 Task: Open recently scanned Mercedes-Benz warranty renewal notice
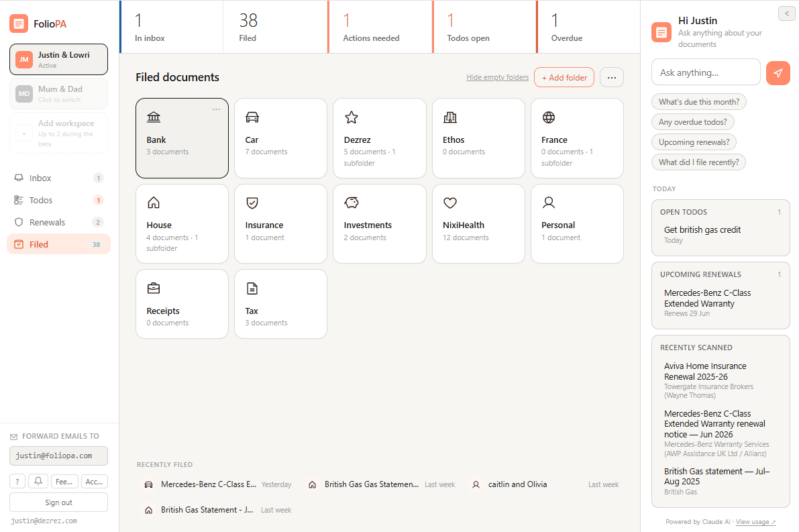(721, 433)
